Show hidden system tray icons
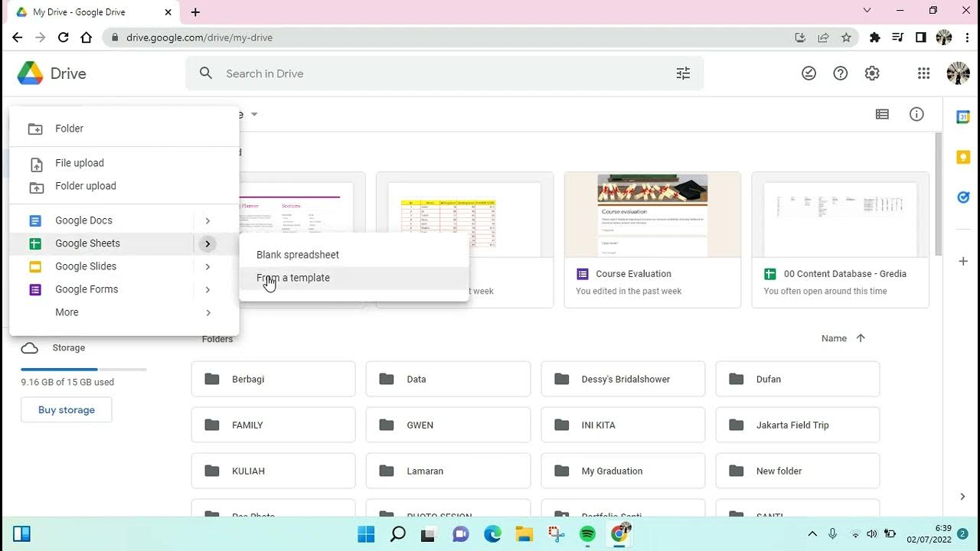Screen dimensions: 980x551 pyautogui.click(x=812, y=534)
